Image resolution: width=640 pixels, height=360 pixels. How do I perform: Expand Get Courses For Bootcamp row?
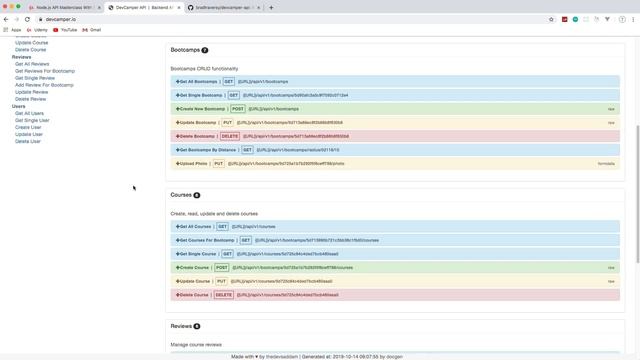pyautogui.click(x=395, y=240)
